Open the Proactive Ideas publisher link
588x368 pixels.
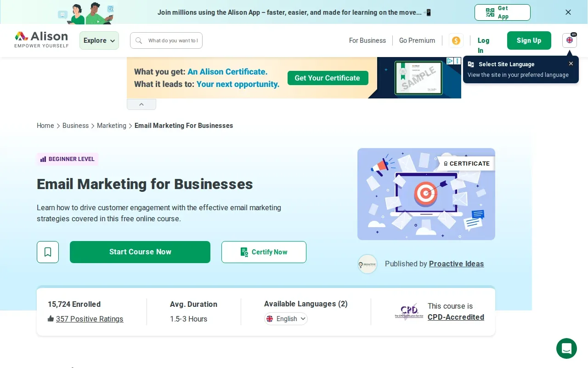(456, 264)
